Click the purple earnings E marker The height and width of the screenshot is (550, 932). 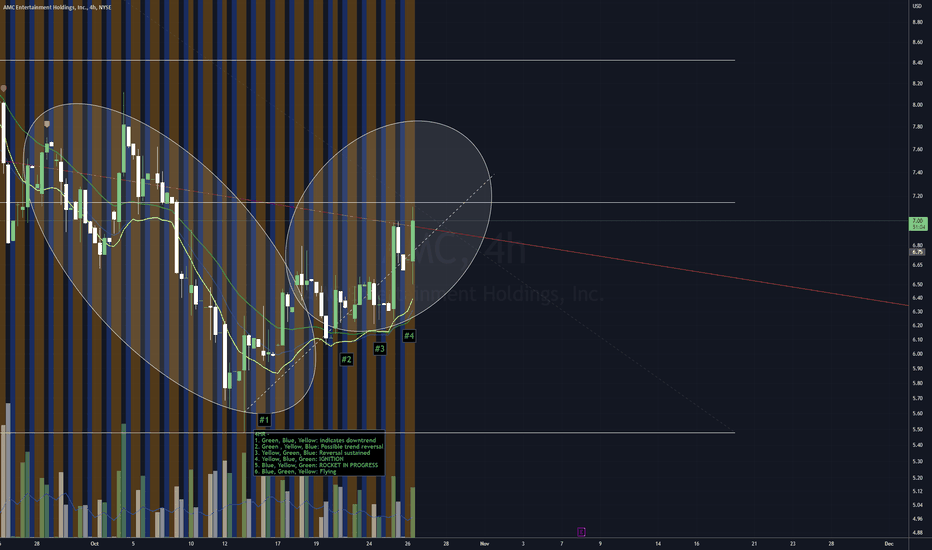(x=581, y=532)
